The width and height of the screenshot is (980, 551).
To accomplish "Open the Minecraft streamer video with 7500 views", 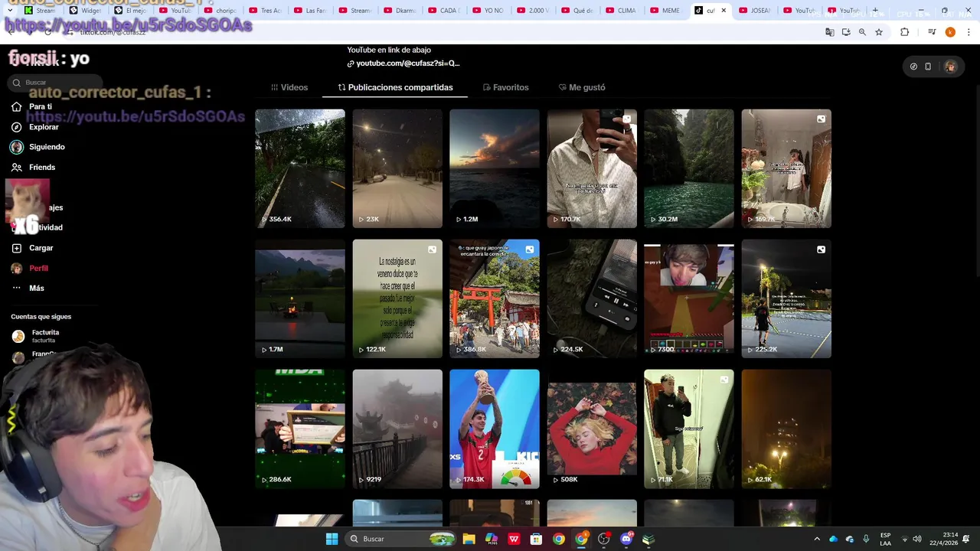I will click(x=689, y=298).
